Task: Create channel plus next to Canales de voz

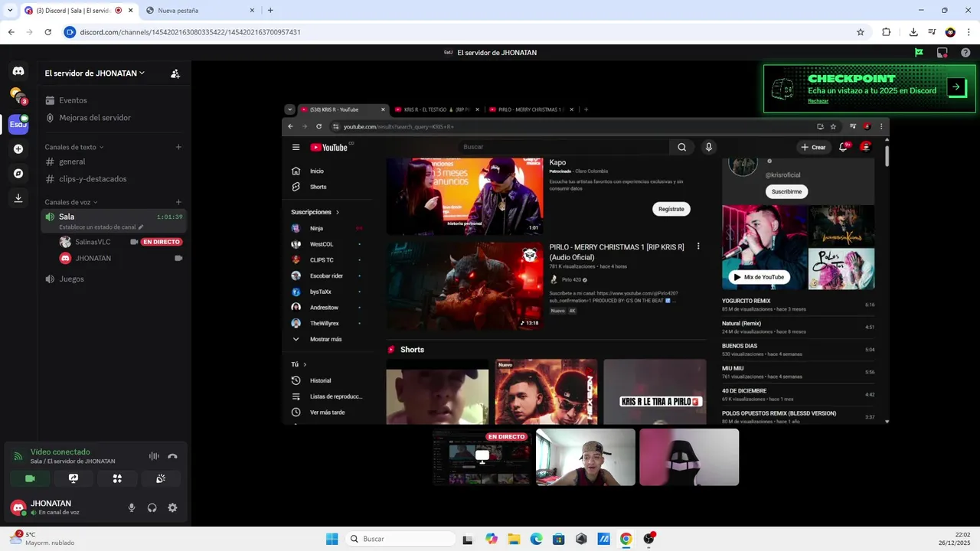Action: [x=178, y=202]
